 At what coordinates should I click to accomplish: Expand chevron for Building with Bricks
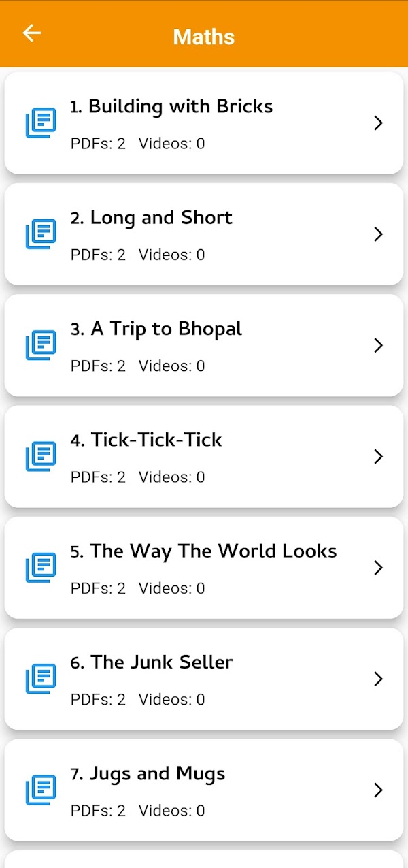tap(379, 123)
